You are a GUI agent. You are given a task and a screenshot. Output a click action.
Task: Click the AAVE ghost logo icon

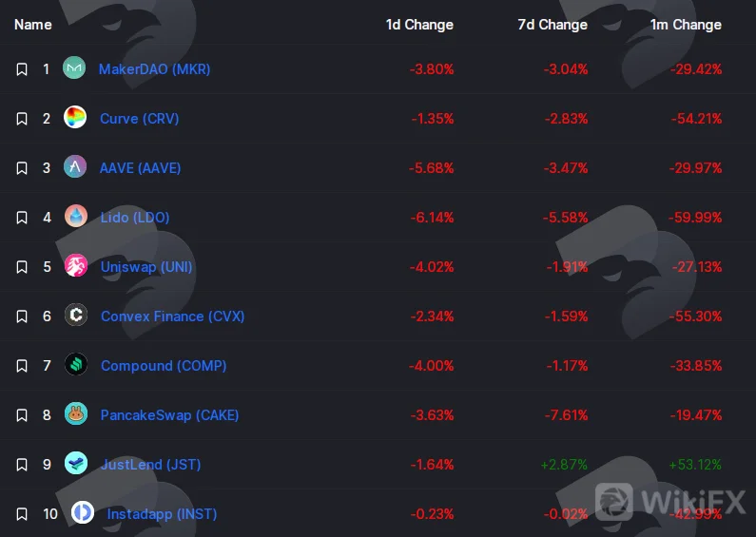pyautogui.click(x=75, y=166)
